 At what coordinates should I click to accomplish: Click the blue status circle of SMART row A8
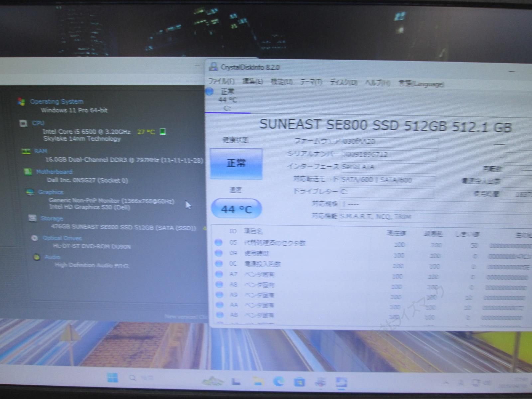(219, 284)
